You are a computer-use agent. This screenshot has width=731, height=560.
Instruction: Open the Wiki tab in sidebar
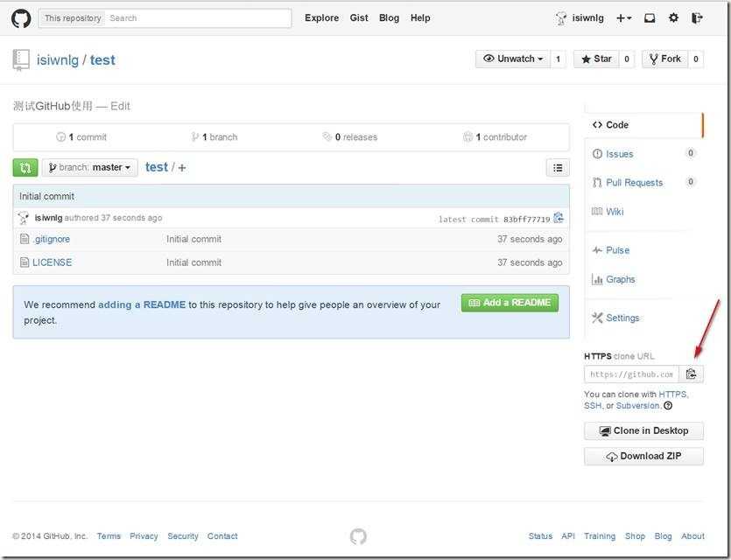point(608,212)
